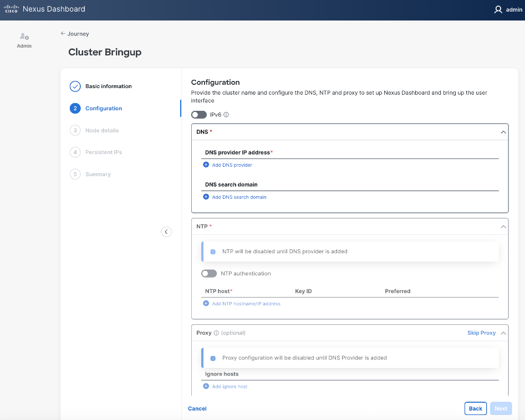Screen dimensions: 525x420
Task: Click the Skip Proxy link
Action: point(481,333)
